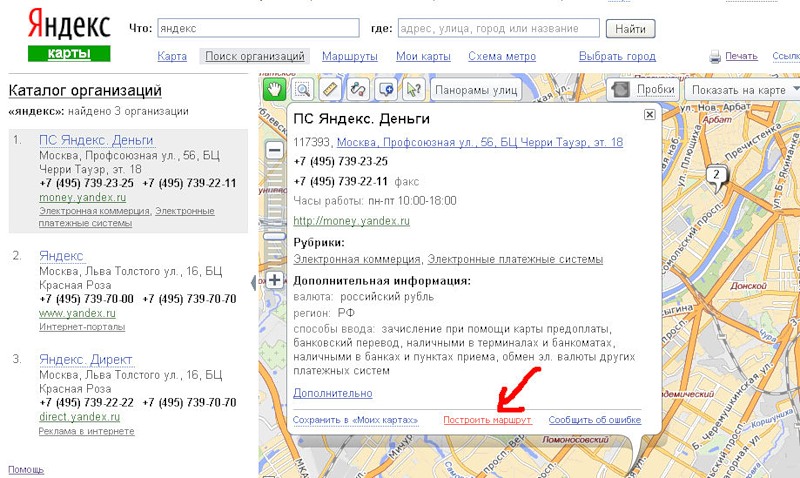Click the Профсоюзная ул. address link in balloon
Image resolution: width=800 pixels, height=478 pixels.
(480, 142)
